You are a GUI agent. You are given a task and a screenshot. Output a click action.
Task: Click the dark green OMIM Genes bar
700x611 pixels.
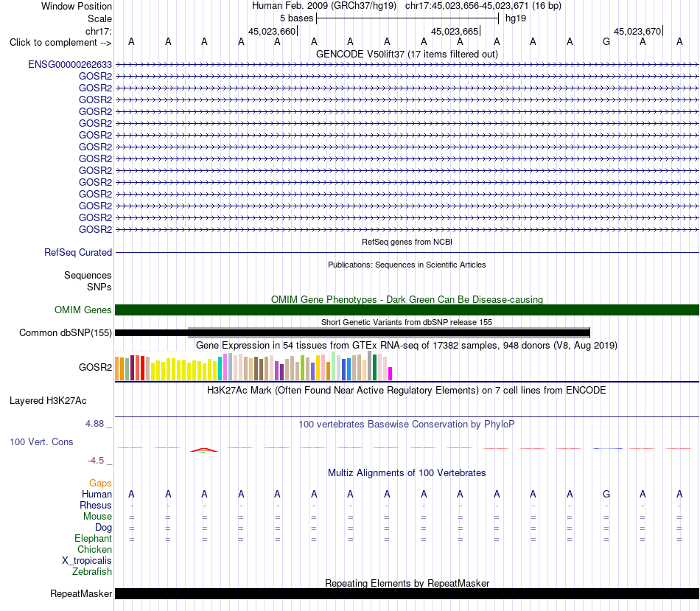tap(407, 310)
